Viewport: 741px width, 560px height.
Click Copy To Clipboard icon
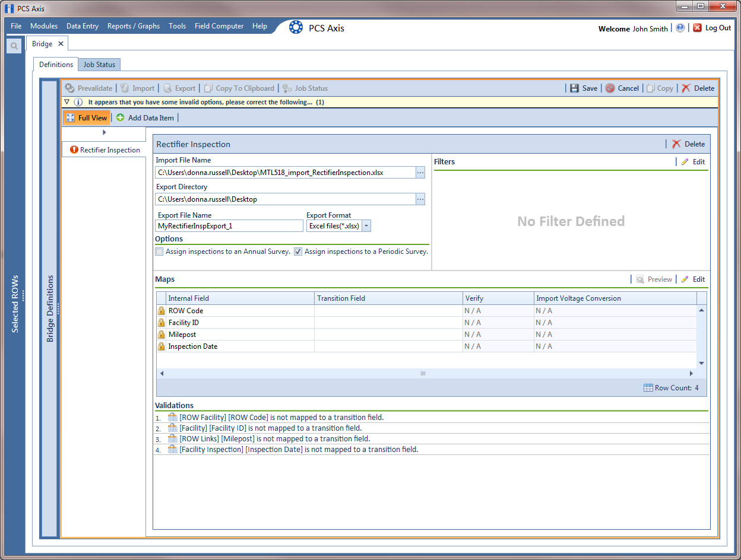click(208, 88)
